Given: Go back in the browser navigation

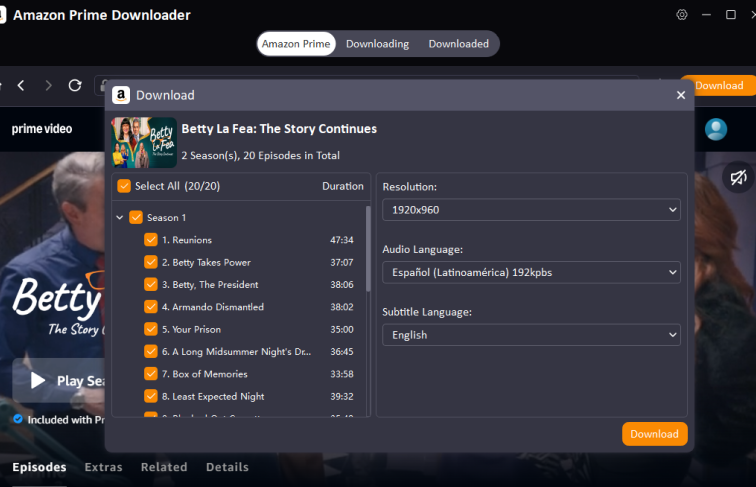Looking at the screenshot, I should (21, 85).
